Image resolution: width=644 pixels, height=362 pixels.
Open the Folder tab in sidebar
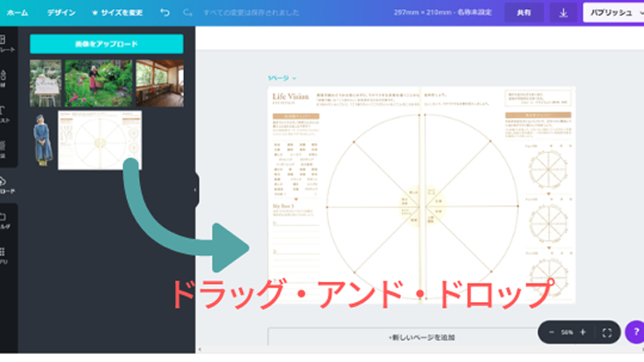tap(5, 220)
